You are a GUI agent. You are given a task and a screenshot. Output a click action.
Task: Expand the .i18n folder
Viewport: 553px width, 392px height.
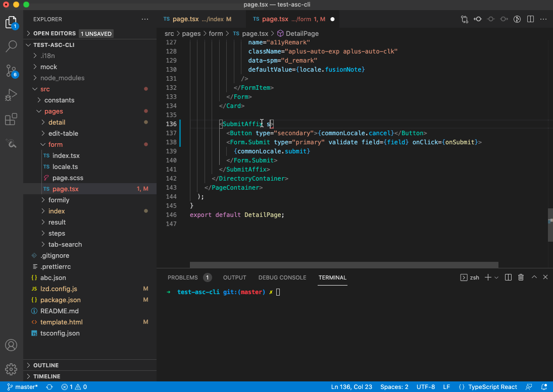(47, 55)
